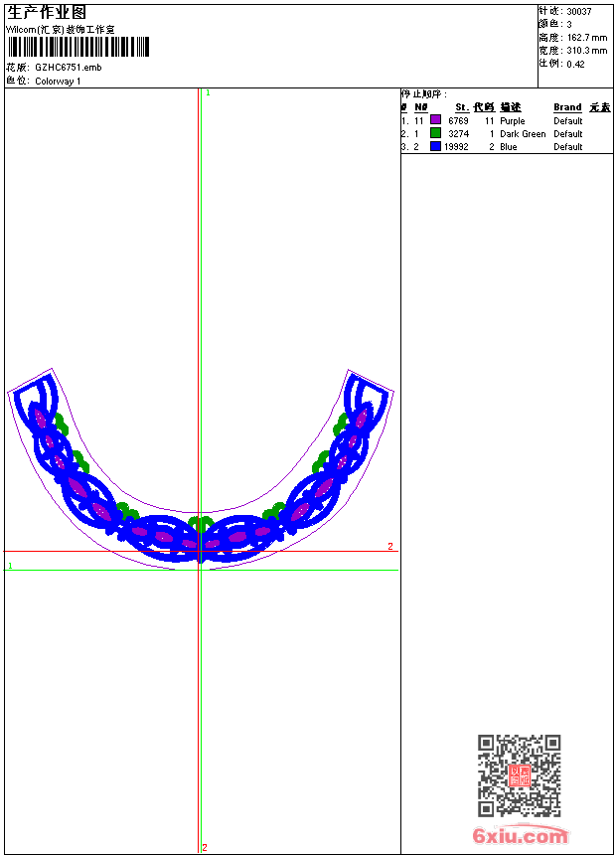
Task: Select the Dark Green thread description
Action: tap(523, 133)
